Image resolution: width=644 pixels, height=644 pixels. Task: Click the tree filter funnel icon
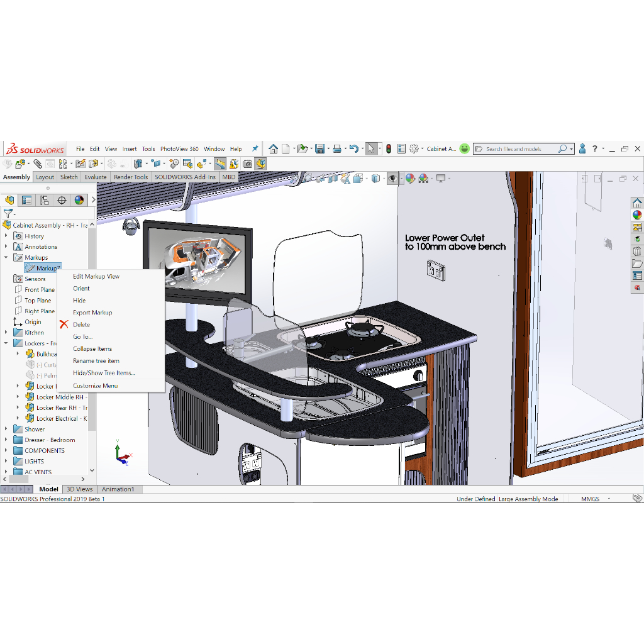click(8, 213)
